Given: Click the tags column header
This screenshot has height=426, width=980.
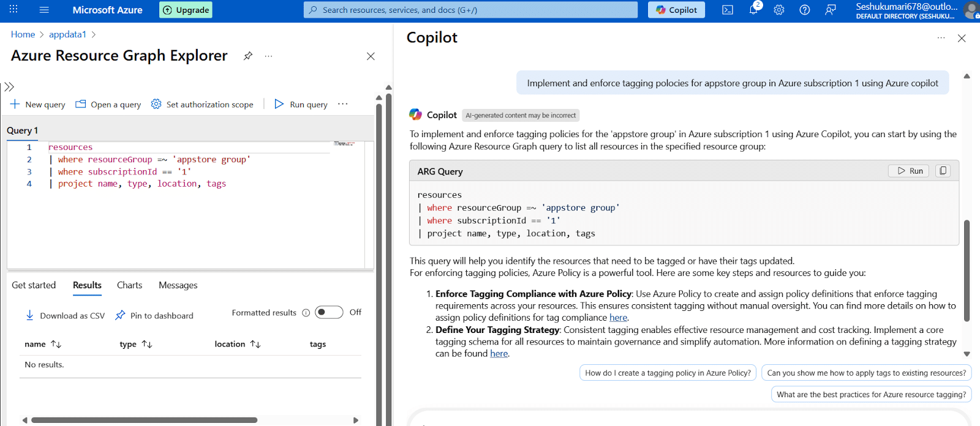Looking at the screenshot, I should (x=318, y=344).
